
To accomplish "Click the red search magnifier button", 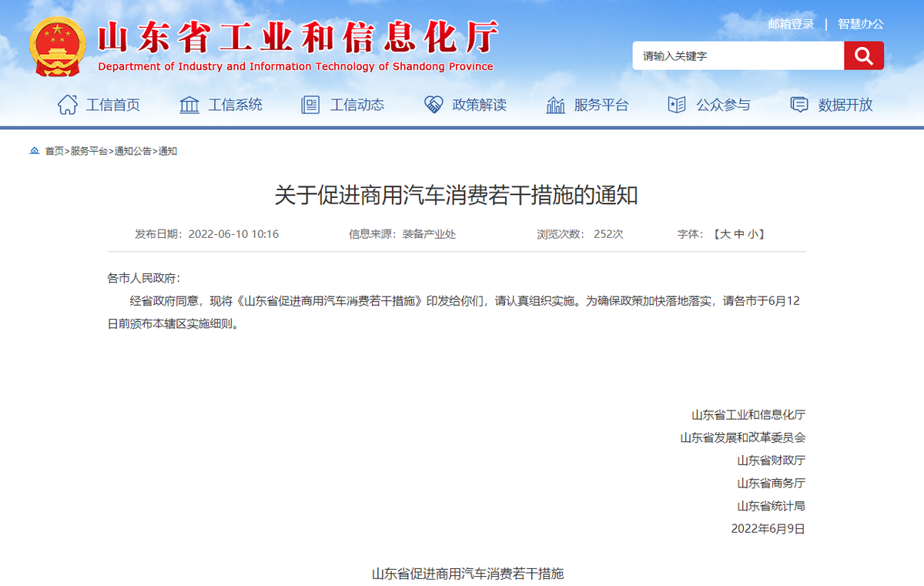I will tap(863, 55).
